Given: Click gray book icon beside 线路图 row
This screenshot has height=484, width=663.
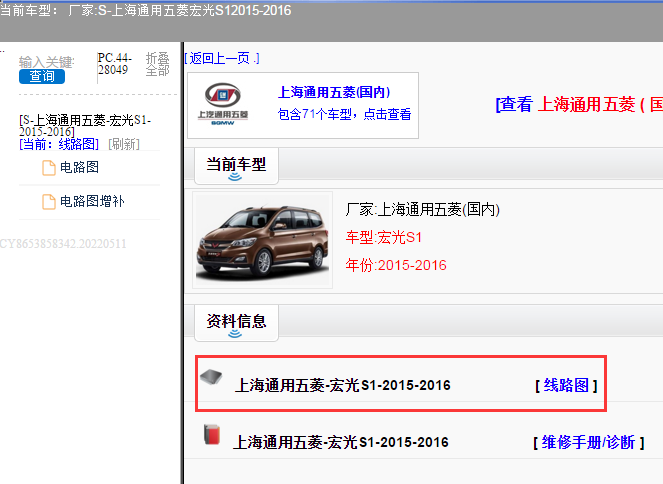Looking at the screenshot, I should 211,377.
